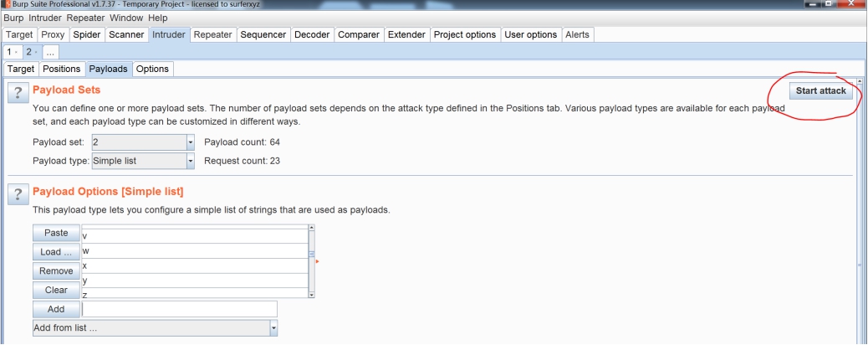
Task: Paste payloads into the list
Action: point(57,233)
